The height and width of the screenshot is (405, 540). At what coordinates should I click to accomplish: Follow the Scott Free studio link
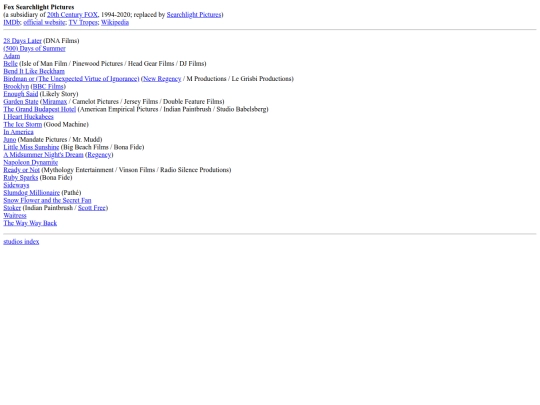click(92, 208)
